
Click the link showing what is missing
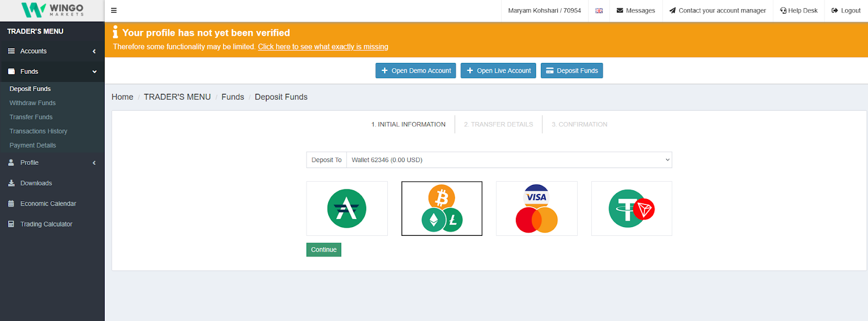[x=323, y=47]
